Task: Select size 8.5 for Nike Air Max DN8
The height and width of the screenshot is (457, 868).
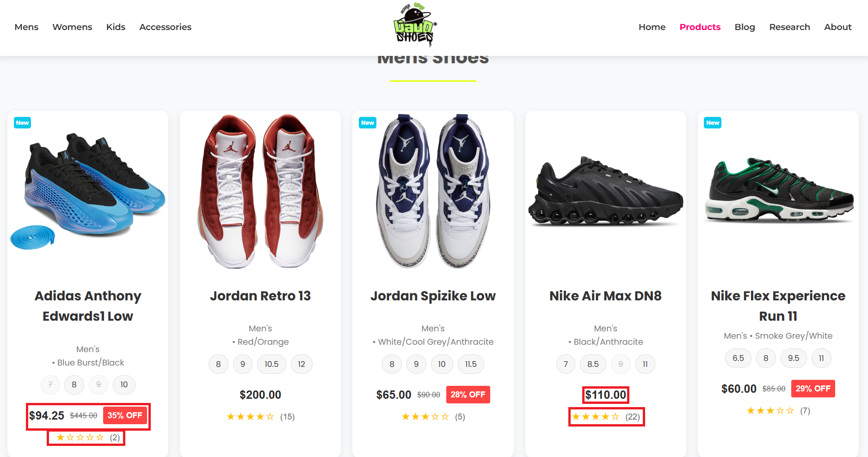Action: click(593, 364)
